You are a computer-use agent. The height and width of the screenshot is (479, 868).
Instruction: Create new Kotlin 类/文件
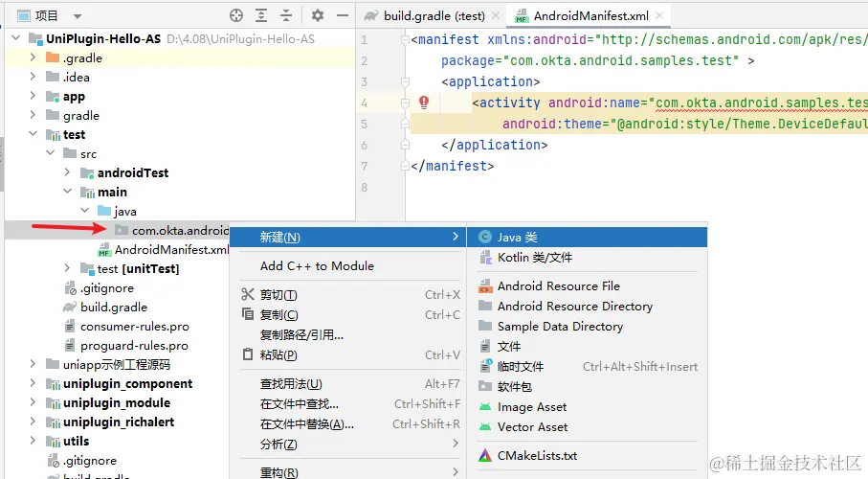(x=588, y=258)
